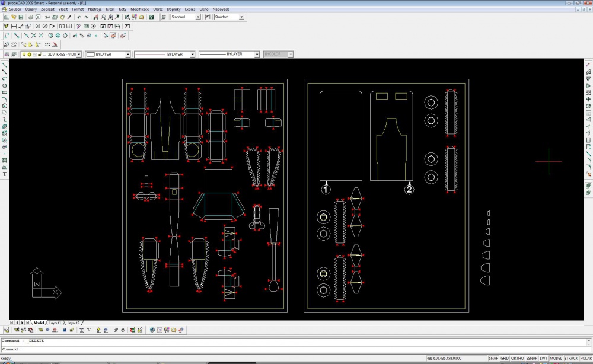Toggle POLAR tracking in status bar

(x=586, y=358)
